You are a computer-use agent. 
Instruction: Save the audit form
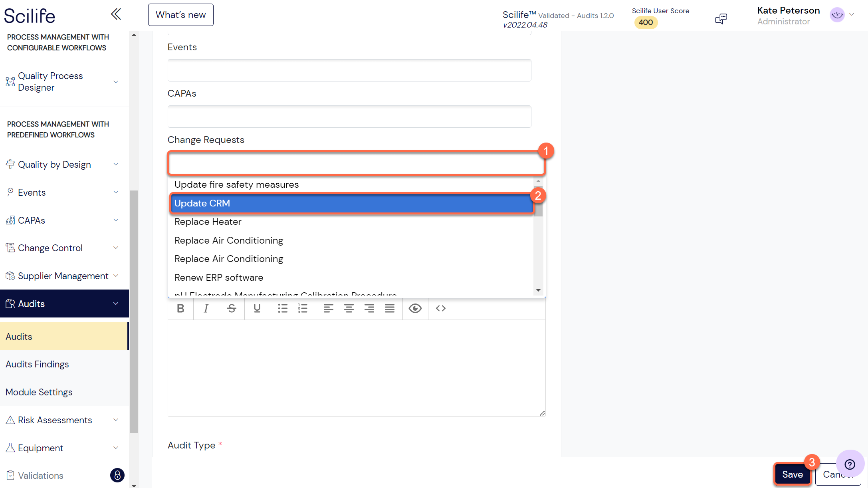click(793, 474)
